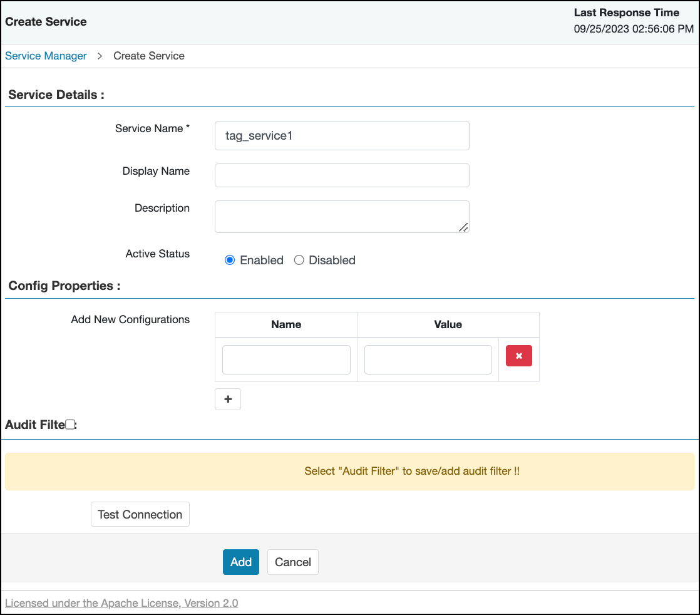Screen dimensions: 700x615
Task: Open the Apache License Version 2.0 link
Action: (121, 603)
